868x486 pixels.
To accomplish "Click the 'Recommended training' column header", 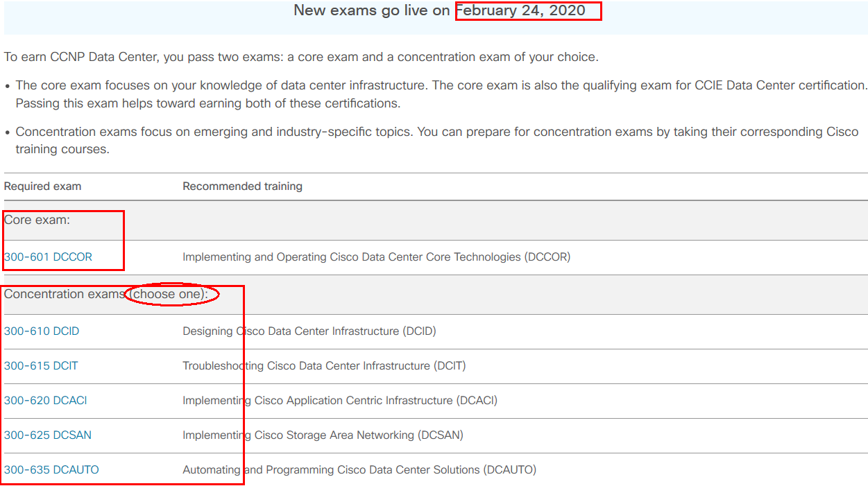I will 242,186.
